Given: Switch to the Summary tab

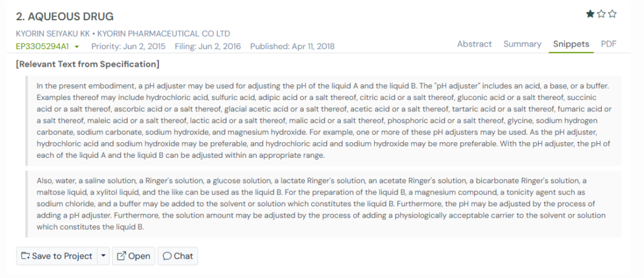Looking at the screenshot, I should (x=522, y=44).
